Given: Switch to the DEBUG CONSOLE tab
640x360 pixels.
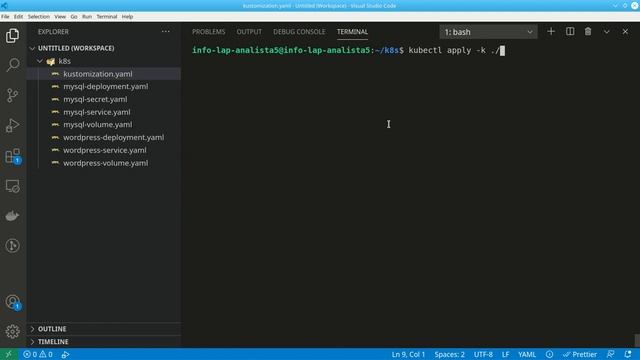Looking at the screenshot, I should pyautogui.click(x=299, y=32).
